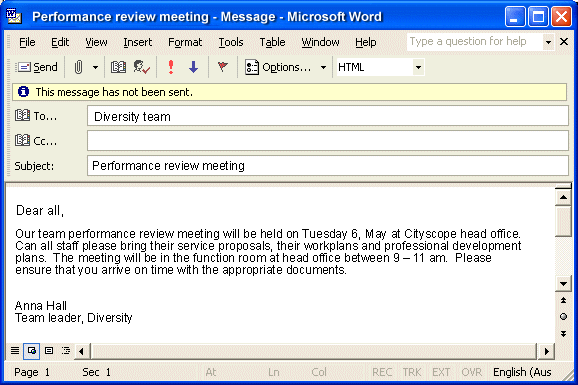Click the Select Browse Object circle button

[x=563, y=316]
